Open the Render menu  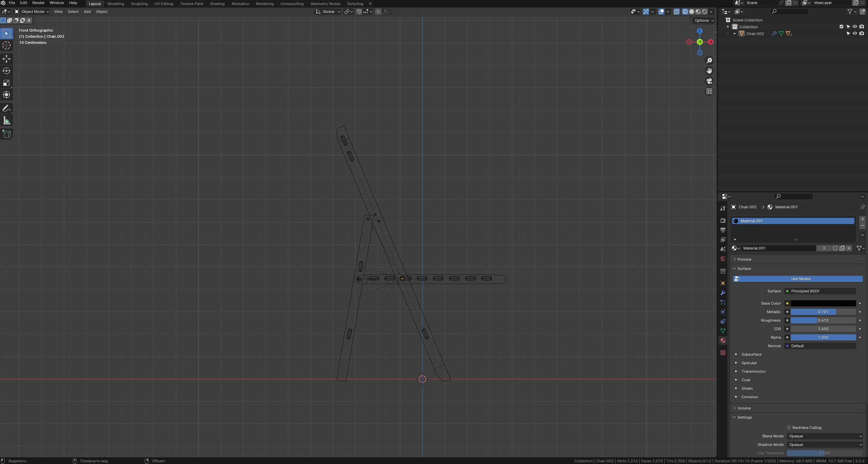pos(38,3)
